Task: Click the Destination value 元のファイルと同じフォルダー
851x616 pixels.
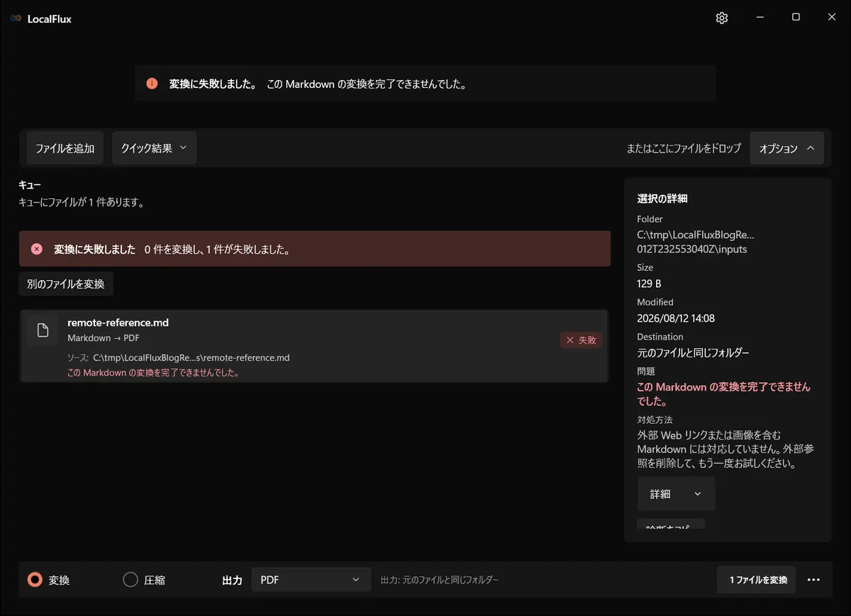Action: tap(693, 352)
